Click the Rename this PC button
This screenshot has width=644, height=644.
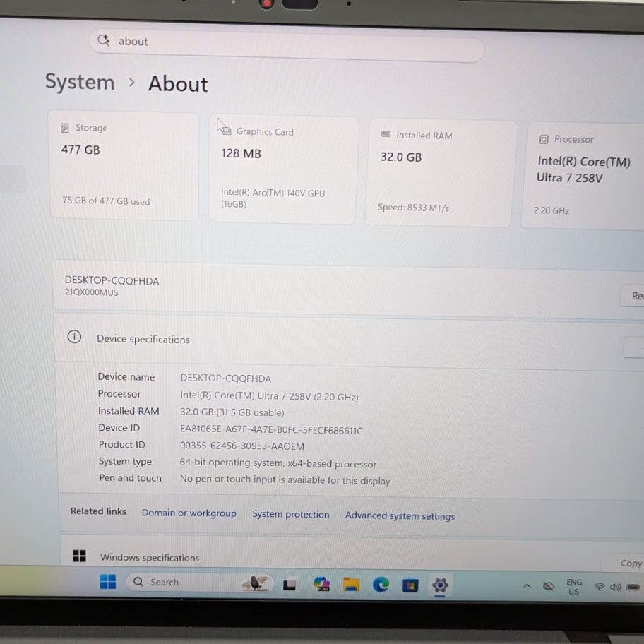(x=633, y=295)
